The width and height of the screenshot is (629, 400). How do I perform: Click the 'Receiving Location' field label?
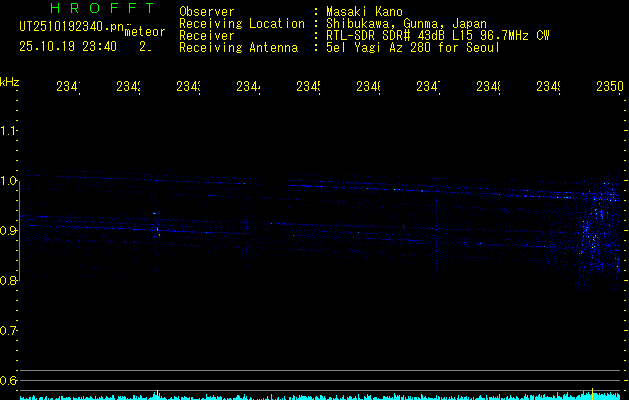(241, 24)
